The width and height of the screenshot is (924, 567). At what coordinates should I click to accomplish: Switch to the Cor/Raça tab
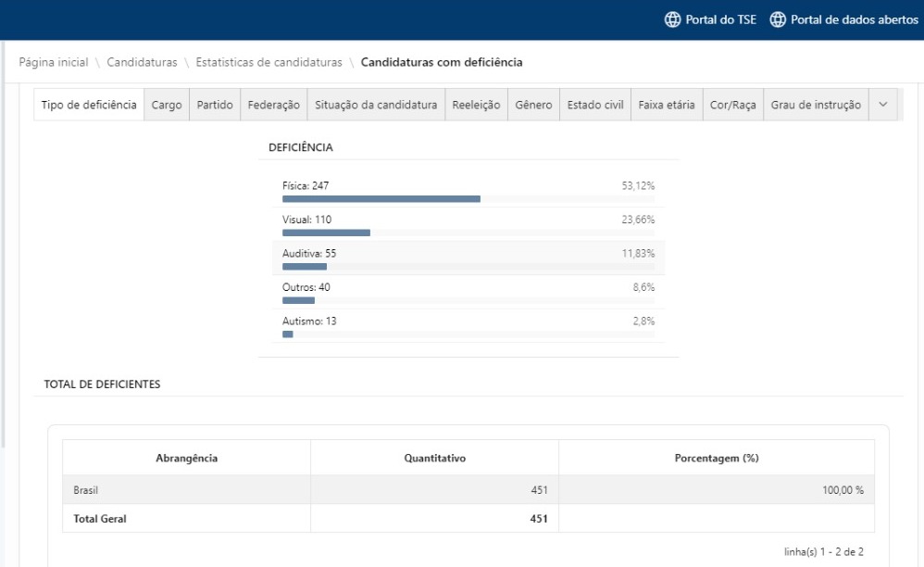[x=733, y=106]
